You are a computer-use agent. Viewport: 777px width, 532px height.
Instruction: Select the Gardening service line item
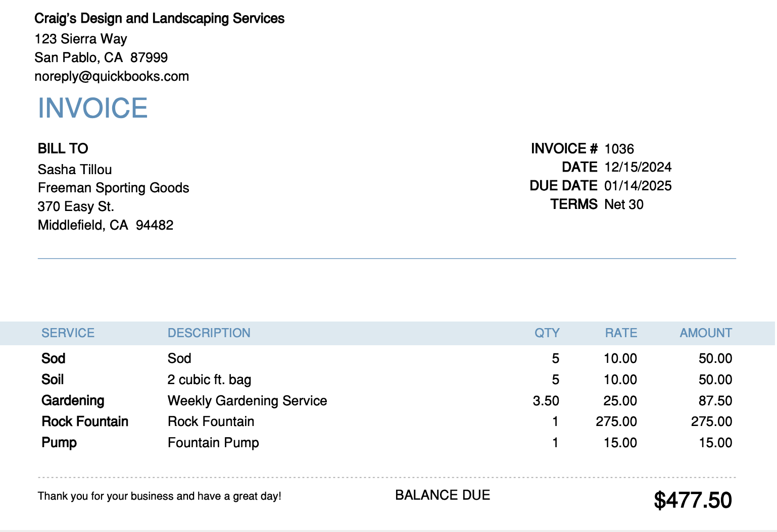(x=73, y=401)
